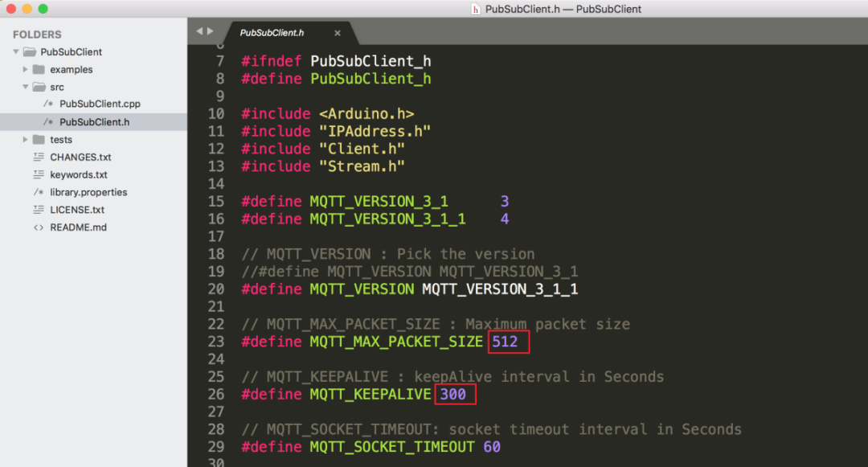
Task: Go to the next tab with right arrow
Action: point(211,31)
